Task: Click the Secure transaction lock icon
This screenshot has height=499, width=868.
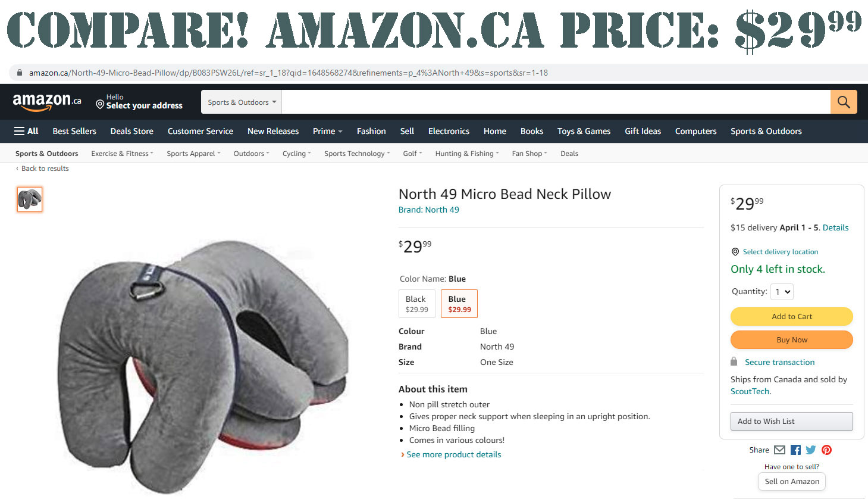Action: [735, 361]
